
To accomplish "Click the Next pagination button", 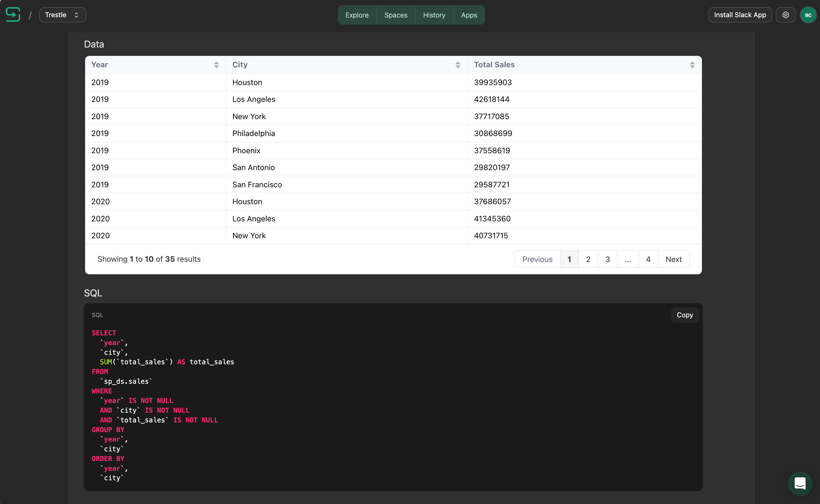I will coord(674,259).
